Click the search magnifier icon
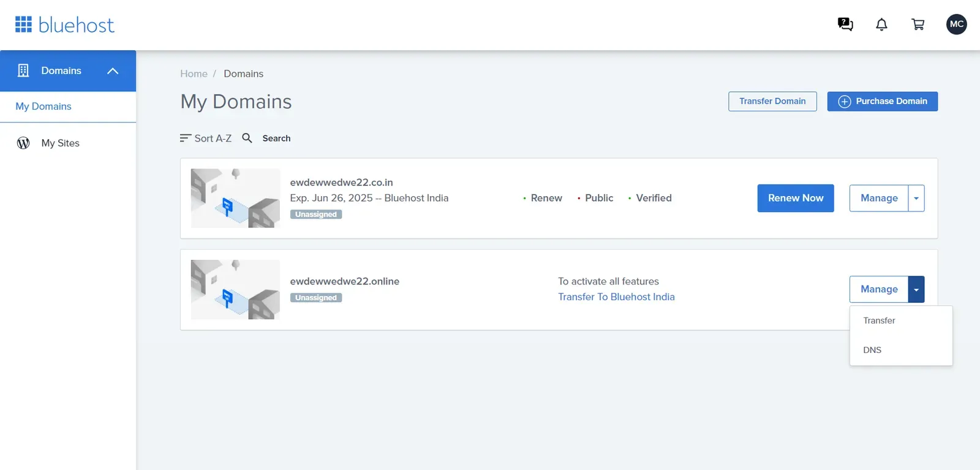 [x=247, y=138]
